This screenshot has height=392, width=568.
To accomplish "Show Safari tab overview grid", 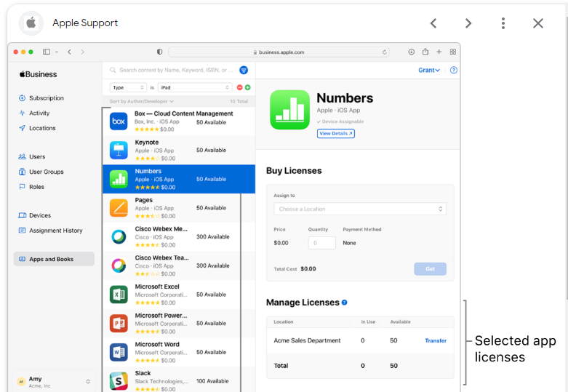I will 453,52.
